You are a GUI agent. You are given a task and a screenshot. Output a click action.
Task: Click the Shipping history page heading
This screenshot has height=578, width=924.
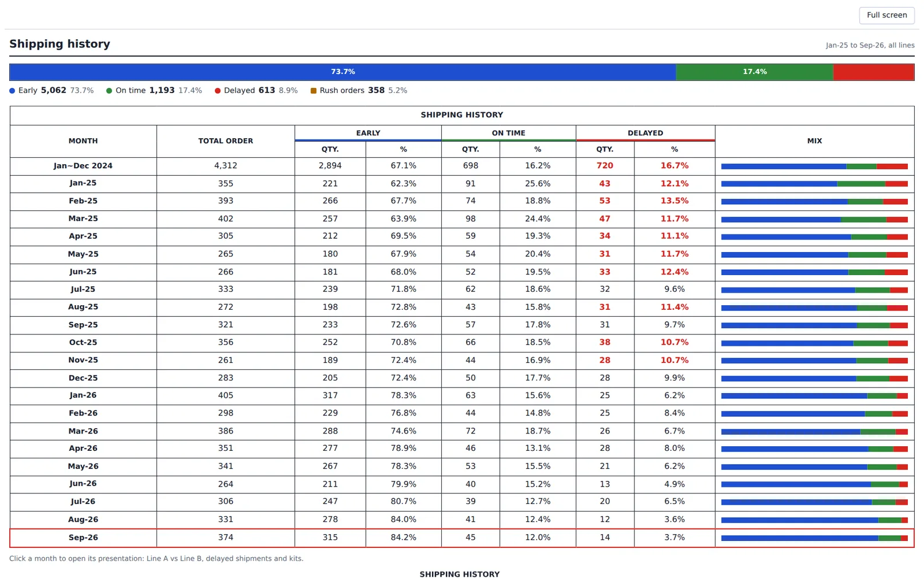(59, 44)
